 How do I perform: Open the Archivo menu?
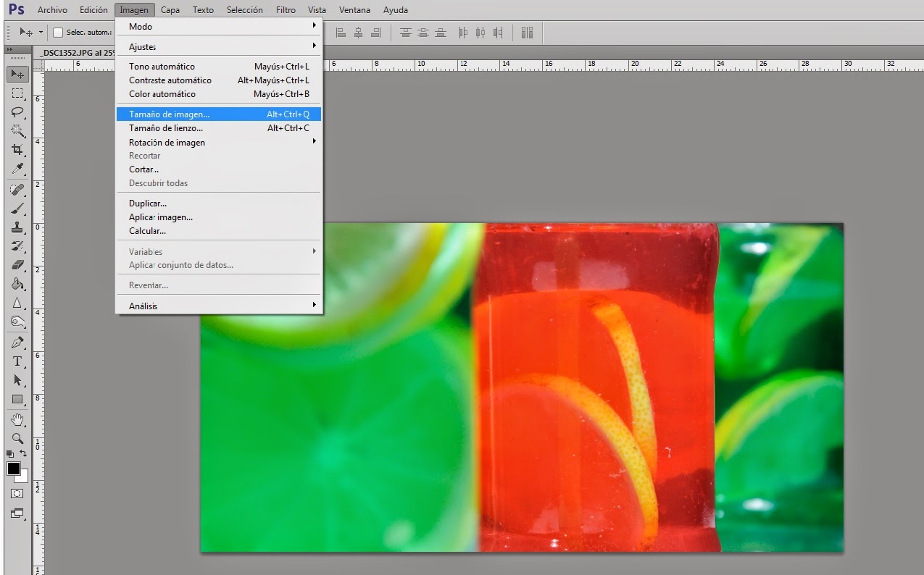click(x=52, y=10)
